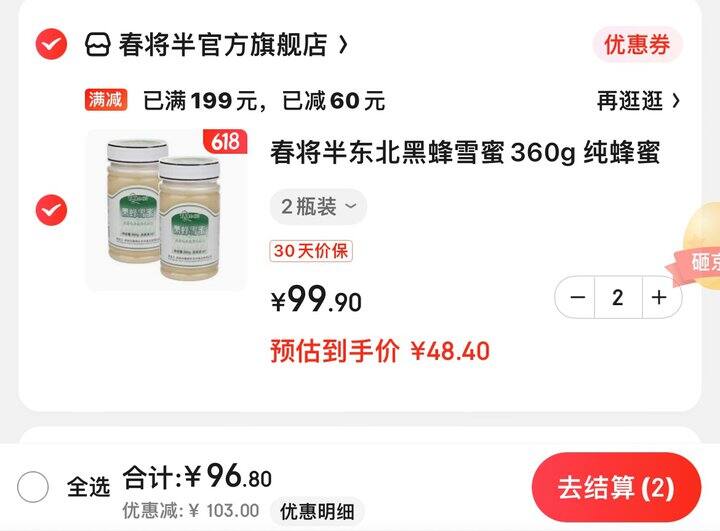Open store page via chevron after 旗舰店
This screenshot has width=720, height=531.
(343, 45)
